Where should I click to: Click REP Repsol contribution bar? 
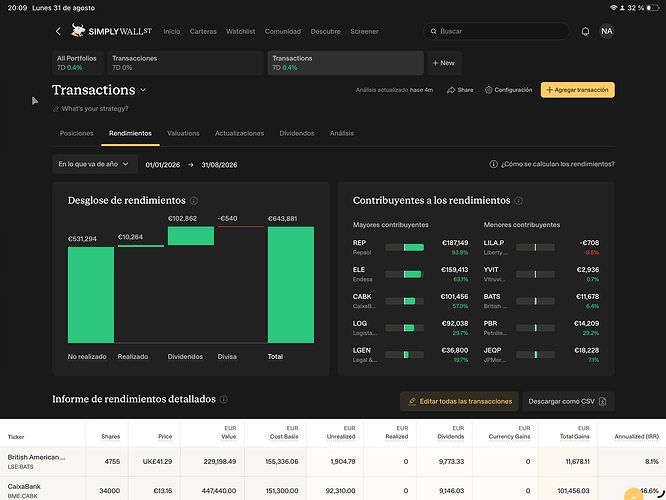tap(404, 247)
